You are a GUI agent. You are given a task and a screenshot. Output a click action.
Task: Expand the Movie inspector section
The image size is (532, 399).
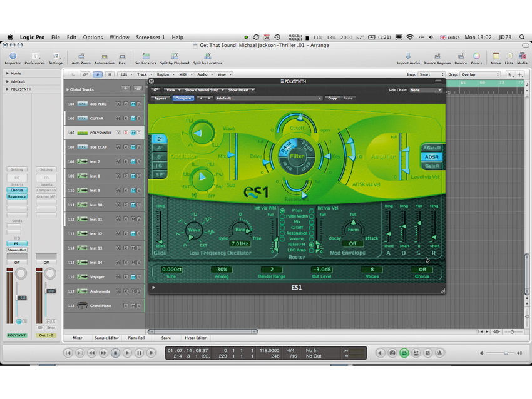pyautogui.click(x=7, y=73)
